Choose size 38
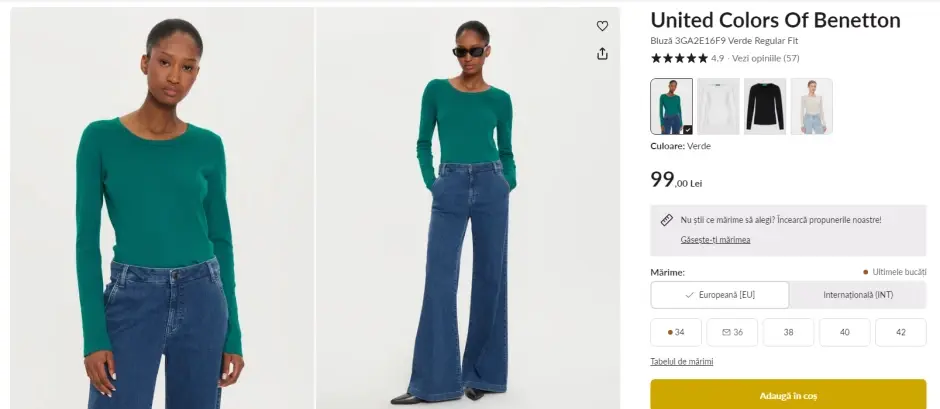This screenshot has width=940, height=409. click(x=788, y=332)
